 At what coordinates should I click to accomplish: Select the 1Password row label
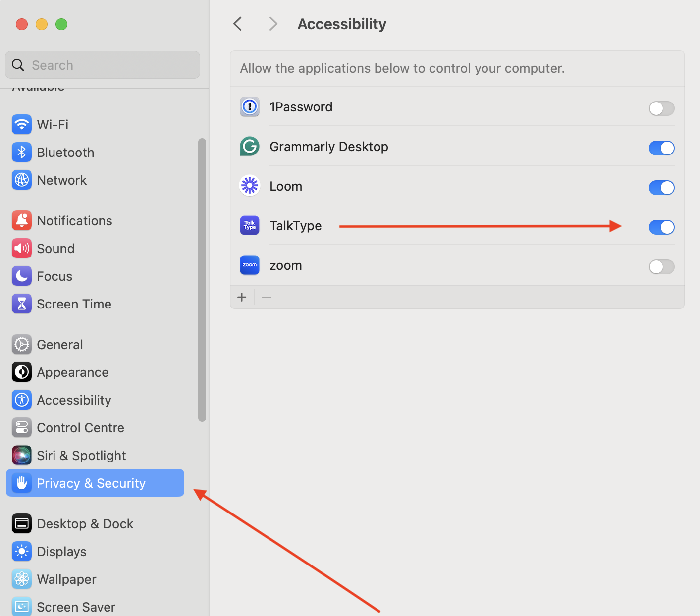(301, 107)
